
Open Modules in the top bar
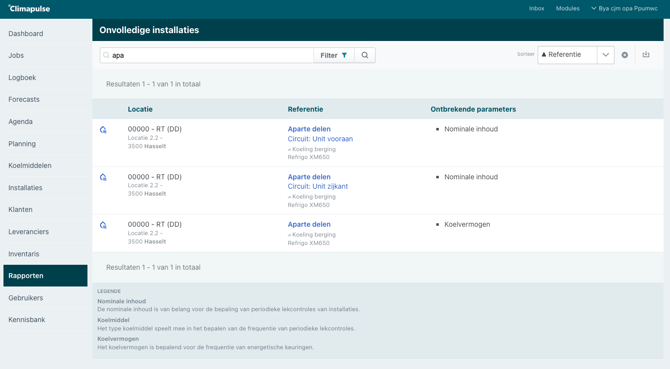[x=567, y=8]
